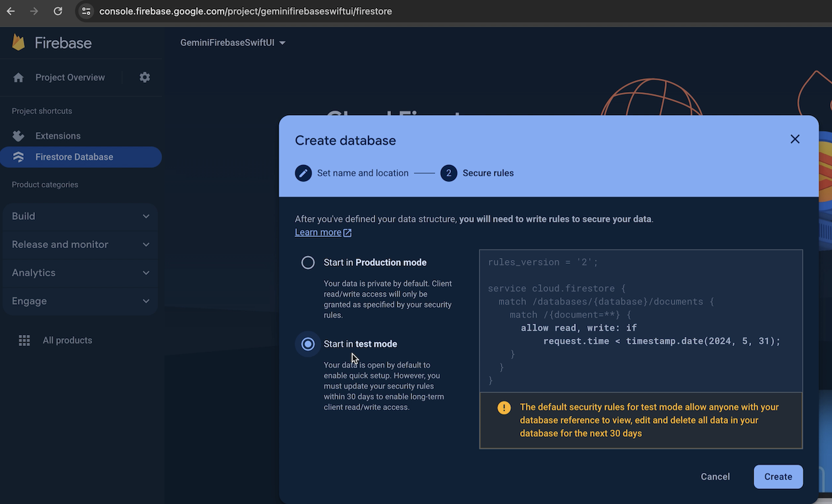Click the Firestore Database sidebar icon
The width and height of the screenshot is (832, 504).
[18, 157]
